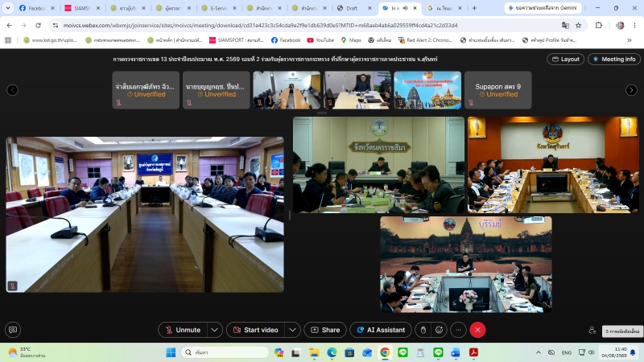Click the Gemini help button
The height and width of the screenshot is (362, 644).
[543, 8]
